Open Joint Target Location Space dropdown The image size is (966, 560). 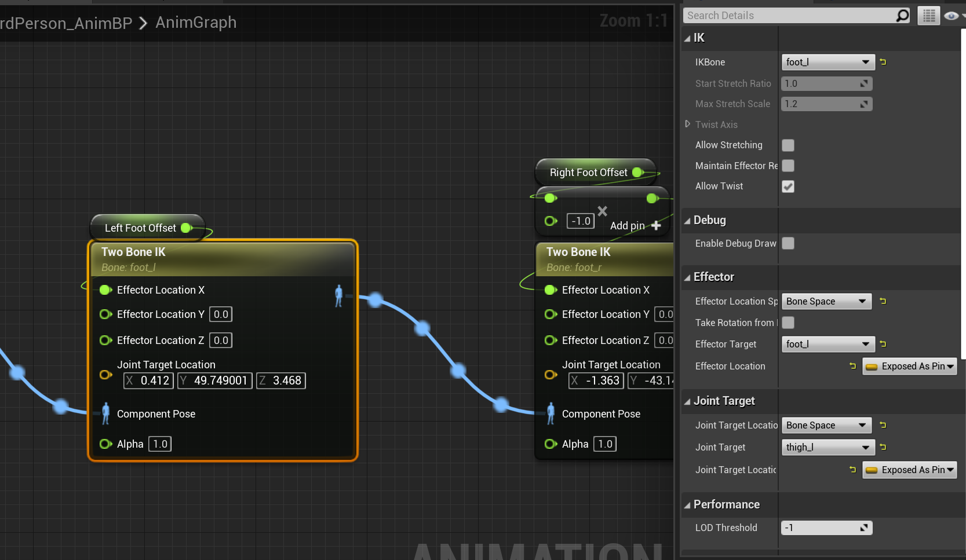coord(826,425)
